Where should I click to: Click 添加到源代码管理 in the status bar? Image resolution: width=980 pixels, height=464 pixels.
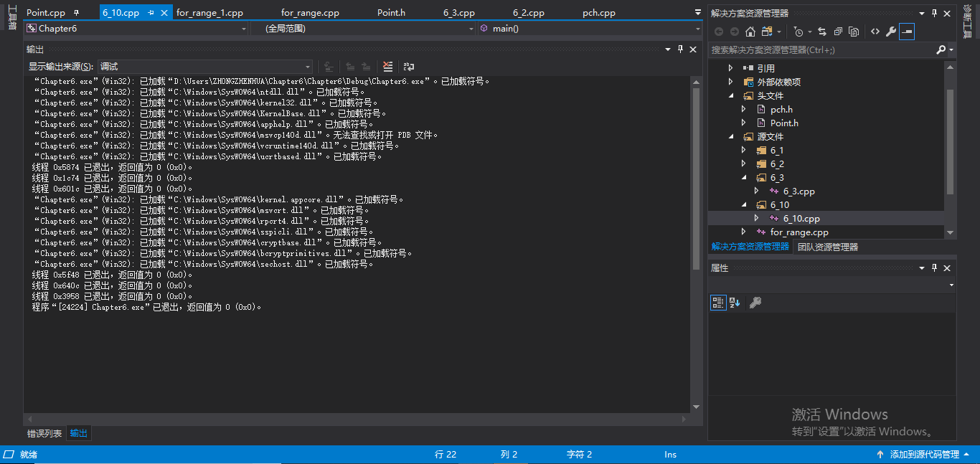pos(923,455)
